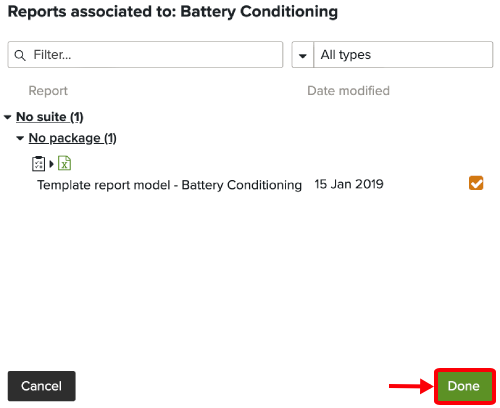Click the magnifier icon in the Filter field
Image resolution: width=500 pixels, height=408 pixels.
tap(20, 55)
